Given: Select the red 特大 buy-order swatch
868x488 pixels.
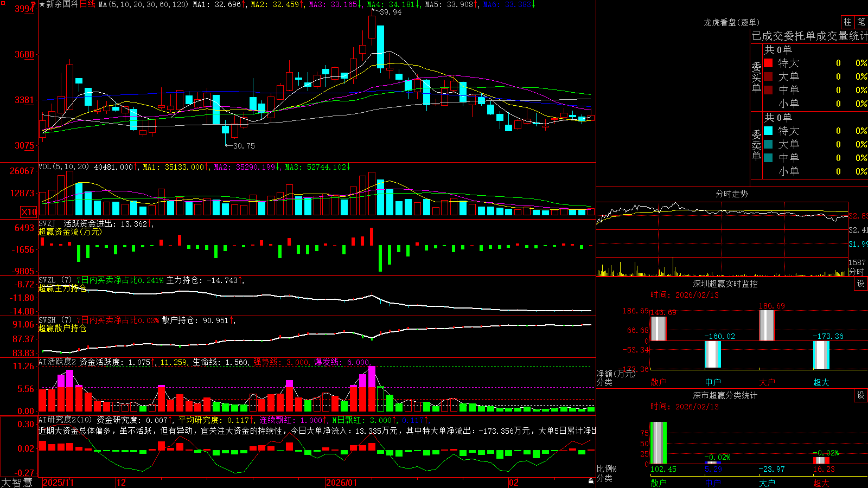Looking at the screenshot, I should click(768, 63).
